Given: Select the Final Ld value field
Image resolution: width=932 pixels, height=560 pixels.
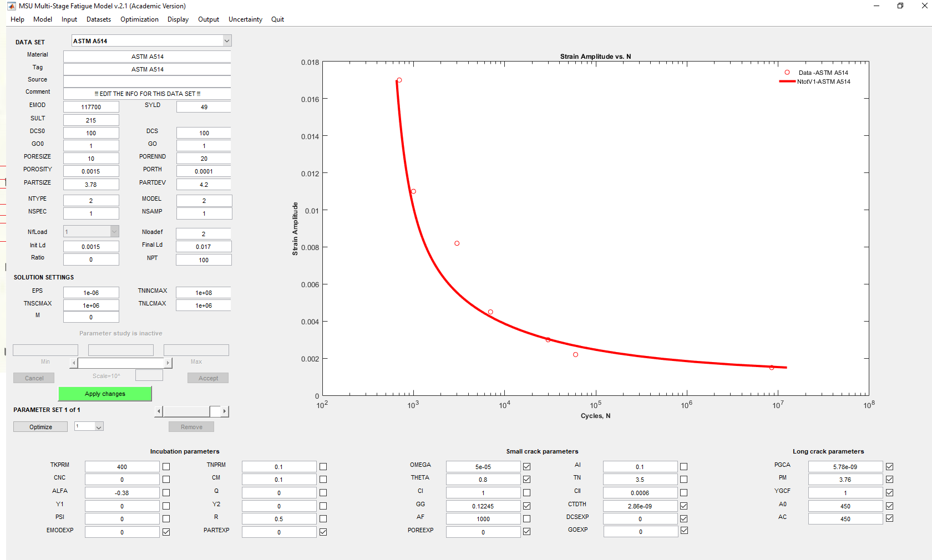Looking at the screenshot, I should tap(203, 247).
